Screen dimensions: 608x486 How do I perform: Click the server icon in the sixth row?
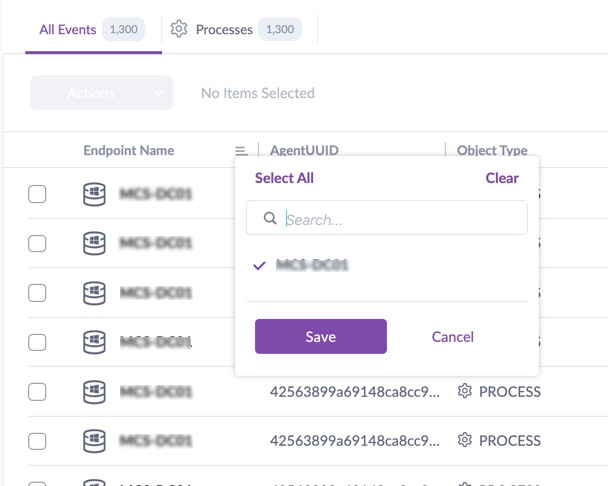[94, 440]
